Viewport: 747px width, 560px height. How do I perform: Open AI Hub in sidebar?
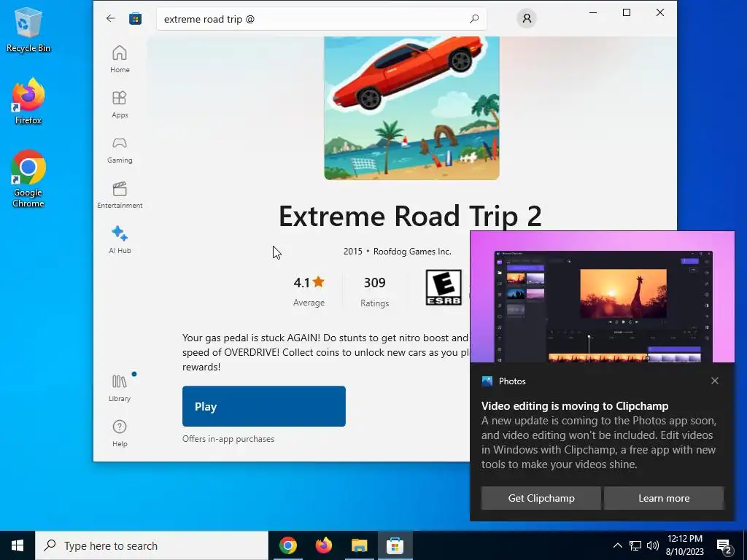(x=120, y=240)
